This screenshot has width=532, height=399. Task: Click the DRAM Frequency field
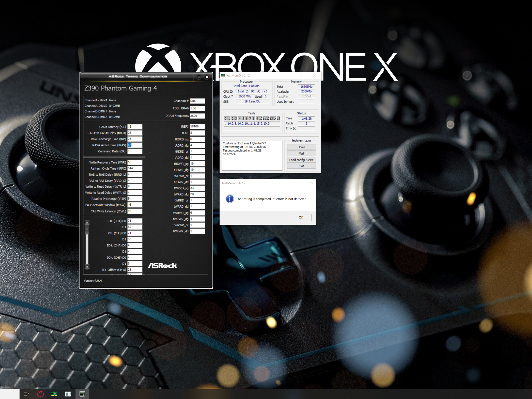tap(197, 116)
